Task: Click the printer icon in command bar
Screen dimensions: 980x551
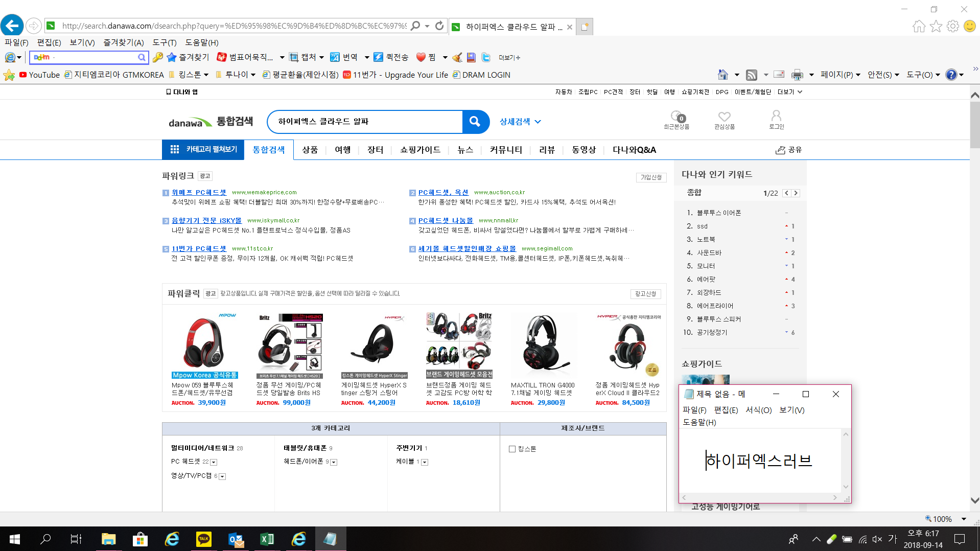Action: (x=797, y=75)
